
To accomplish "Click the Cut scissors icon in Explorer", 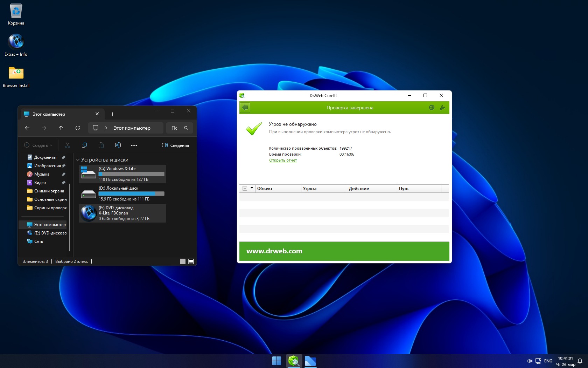I will 68,145.
